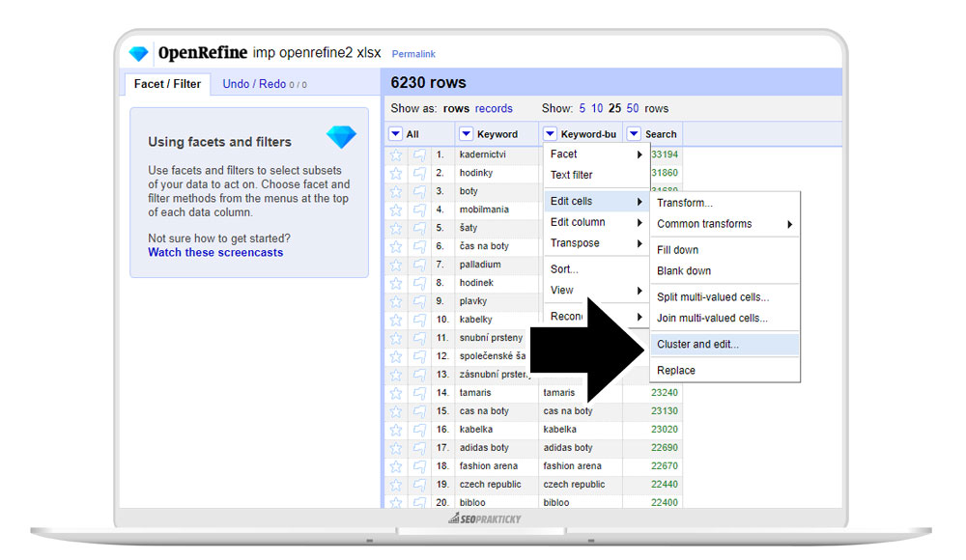Screen dimensions: 966x560
Task: Click the mobilmania keyword cell
Action: (484, 210)
